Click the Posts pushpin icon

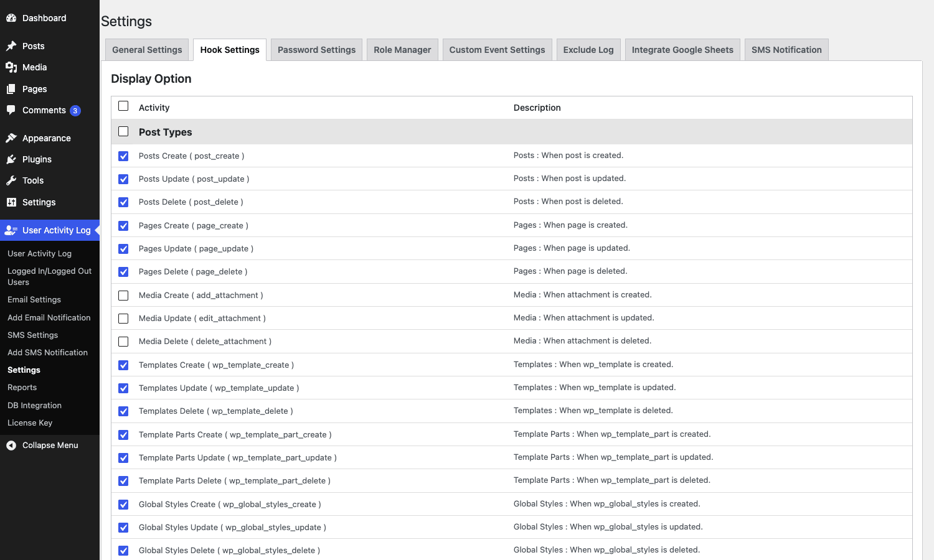(11, 46)
